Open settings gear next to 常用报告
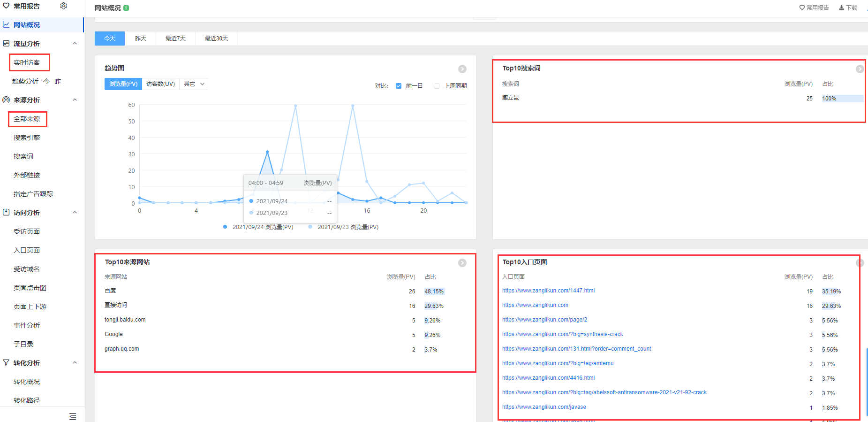 click(x=64, y=6)
